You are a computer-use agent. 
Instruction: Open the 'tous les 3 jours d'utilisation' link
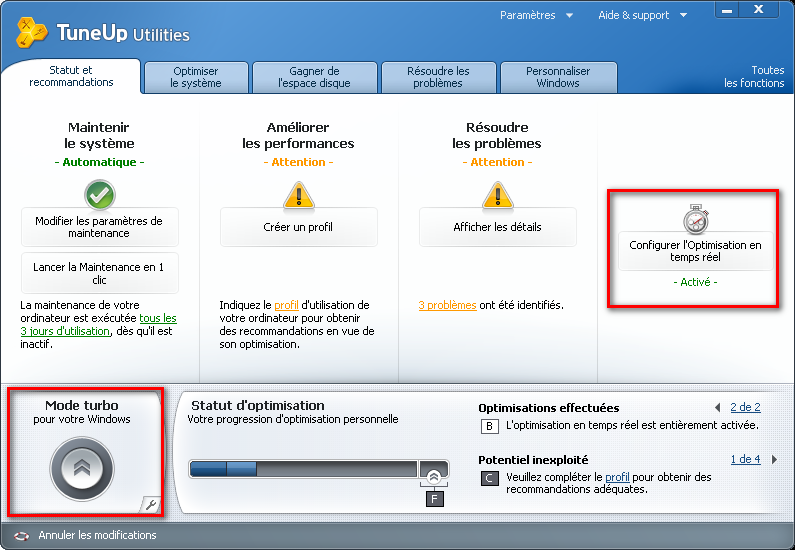point(98,324)
